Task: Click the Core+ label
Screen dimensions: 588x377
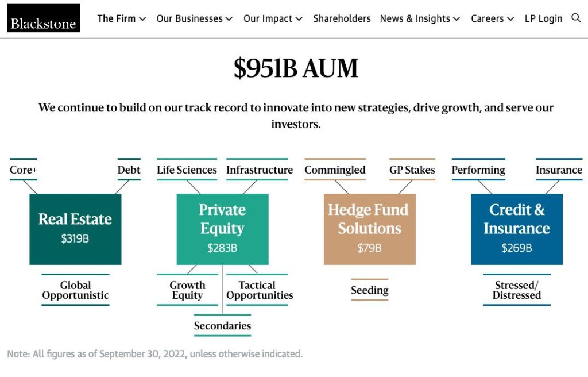Action: coord(23,170)
